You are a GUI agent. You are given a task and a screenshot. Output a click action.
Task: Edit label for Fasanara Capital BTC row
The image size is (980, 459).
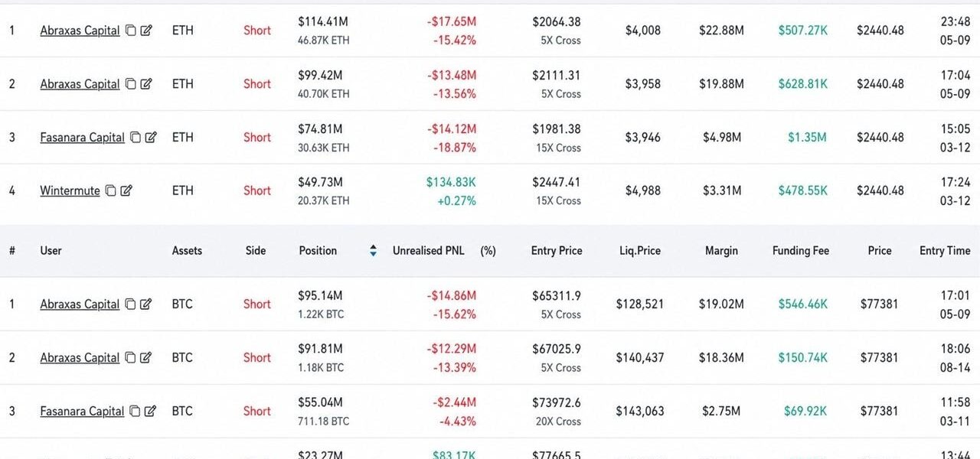click(150, 412)
